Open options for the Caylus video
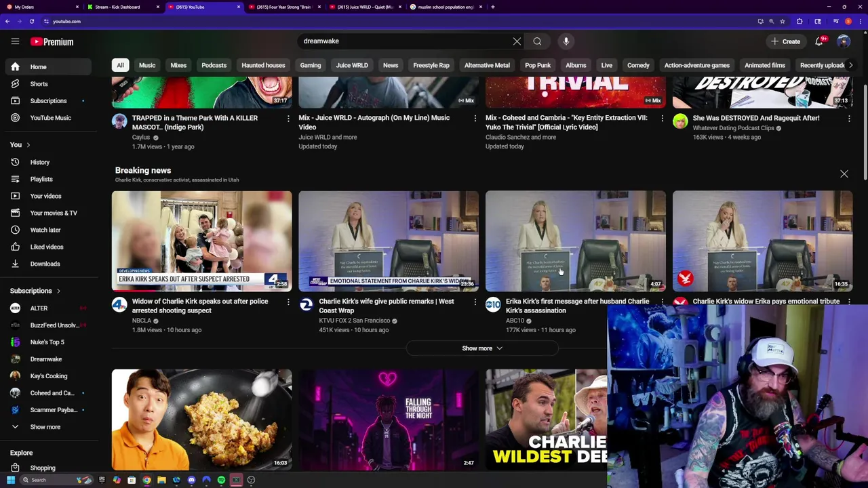This screenshot has width=868, height=488. click(x=288, y=119)
